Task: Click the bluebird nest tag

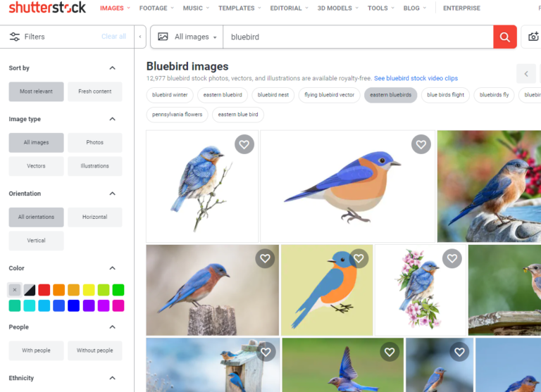Action: (x=273, y=95)
